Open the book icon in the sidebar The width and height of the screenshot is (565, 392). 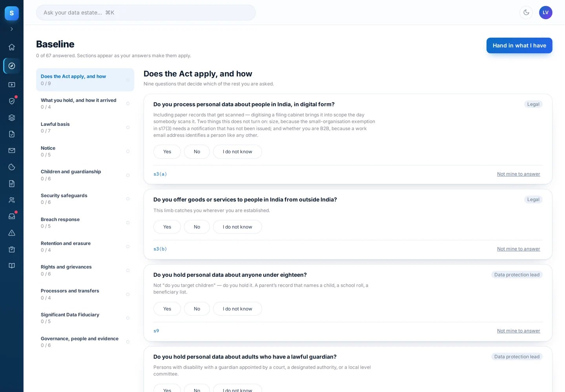(x=12, y=266)
